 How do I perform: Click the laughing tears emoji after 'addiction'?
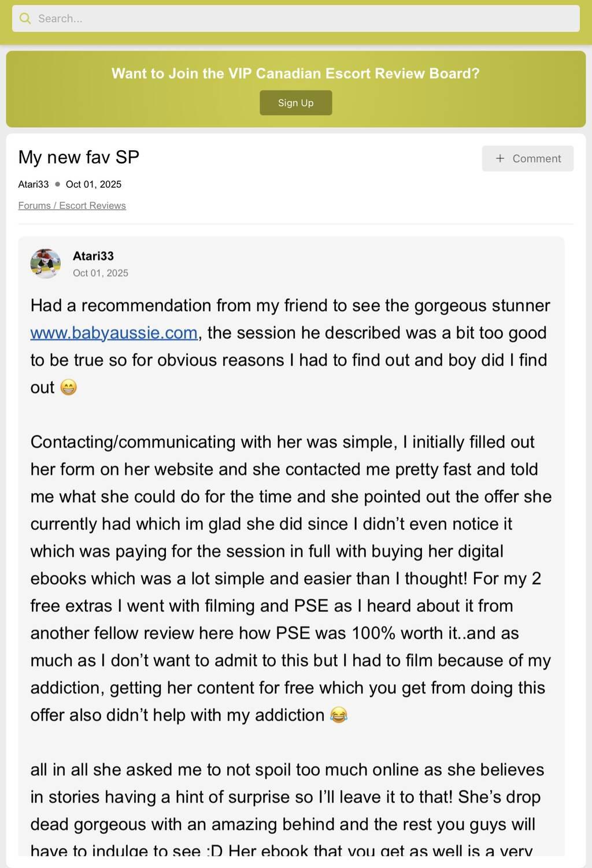tap(339, 715)
